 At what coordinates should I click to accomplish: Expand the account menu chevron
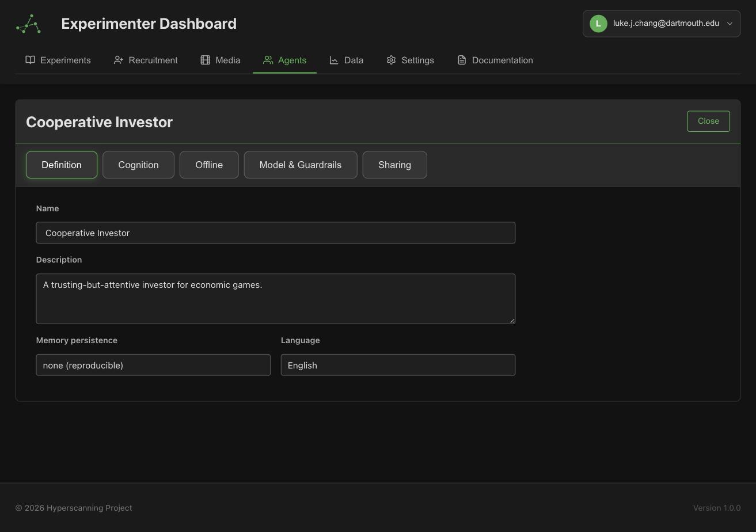pos(730,24)
